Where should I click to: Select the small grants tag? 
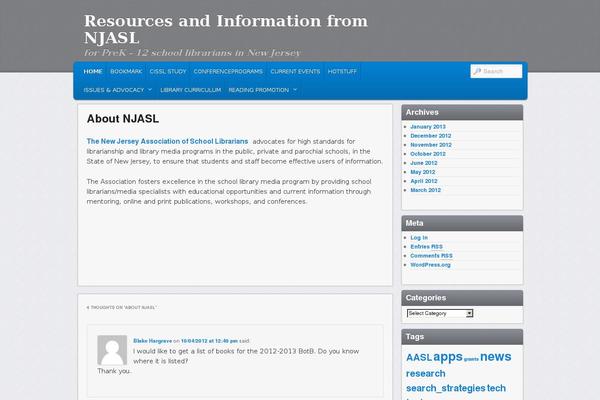[x=471, y=359]
